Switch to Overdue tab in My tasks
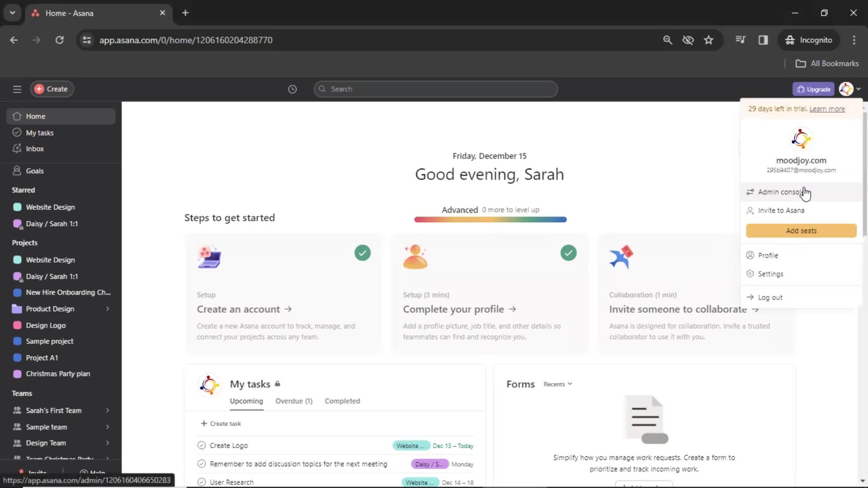The width and height of the screenshot is (868, 488). 294,401
